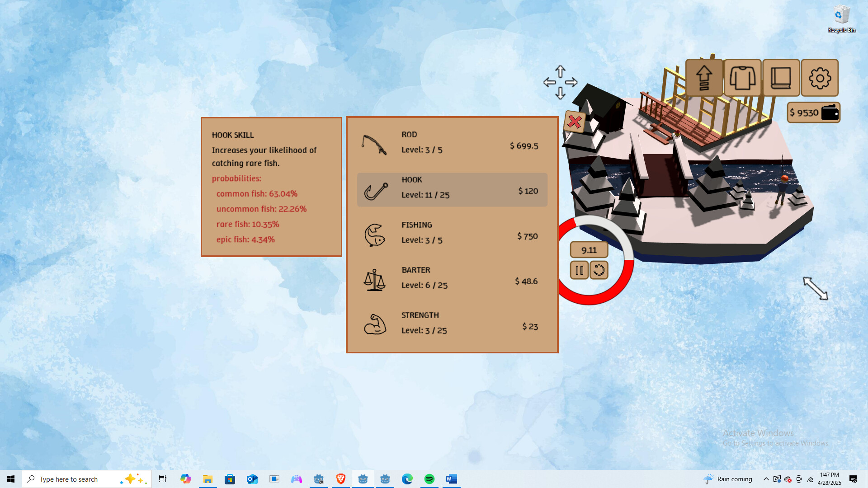Click the diagonal resize arrow icon
868x488 pixels.
click(815, 288)
